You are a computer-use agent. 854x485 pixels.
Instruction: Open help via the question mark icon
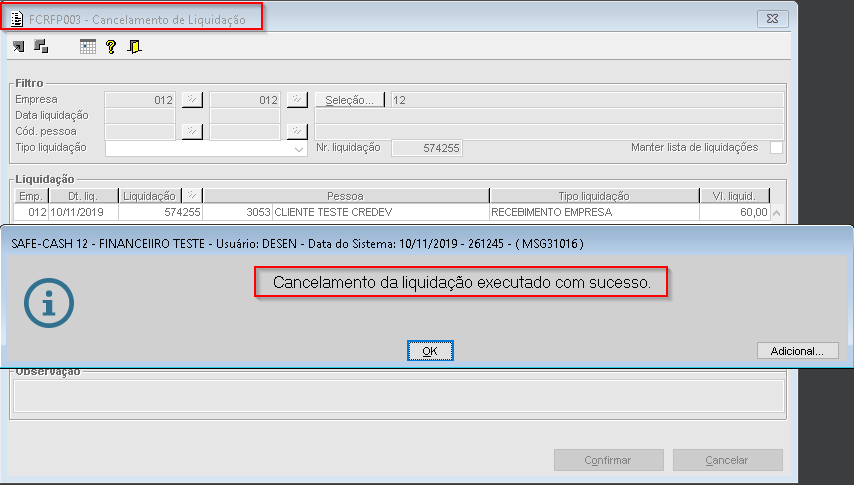[x=111, y=47]
